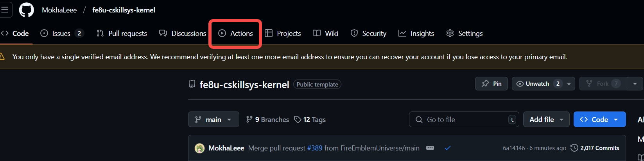Viewport: 644px width, 161px height.
Task: Open the Issues tab
Action: tap(62, 34)
